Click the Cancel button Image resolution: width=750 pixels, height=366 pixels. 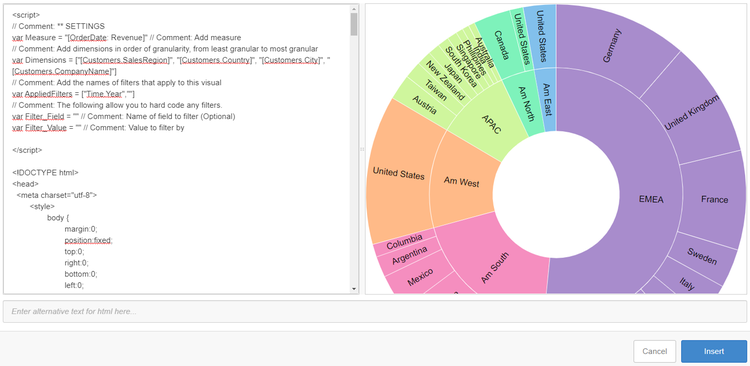click(x=654, y=351)
